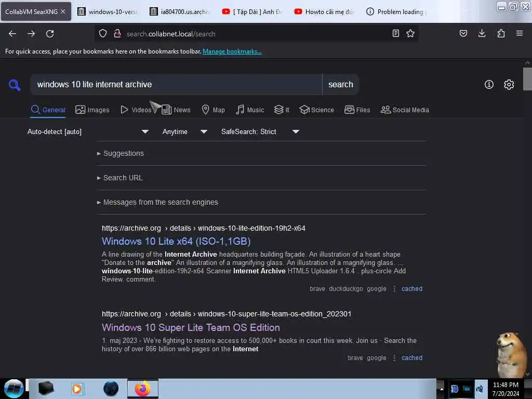Select the Science search category
This screenshot has width=532, height=399.
[x=316, y=110]
